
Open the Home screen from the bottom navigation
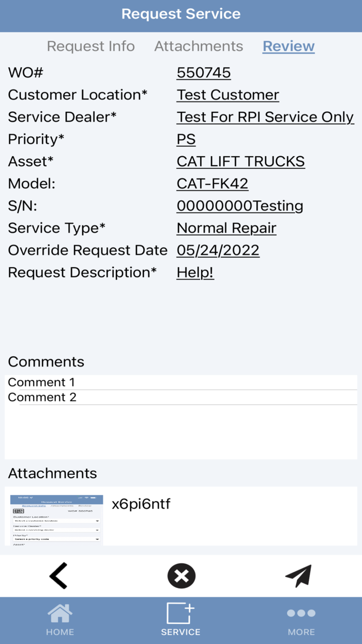click(x=60, y=619)
